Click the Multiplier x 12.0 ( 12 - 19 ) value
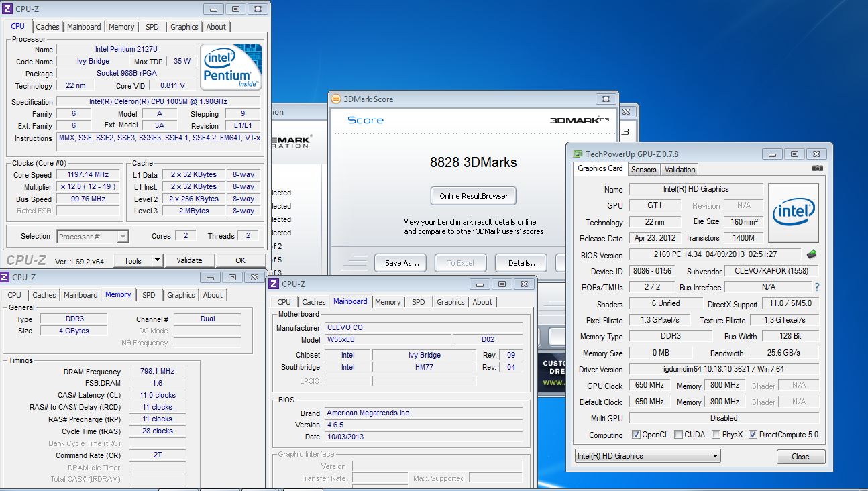The width and height of the screenshot is (868, 491). pyautogui.click(x=88, y=187)
